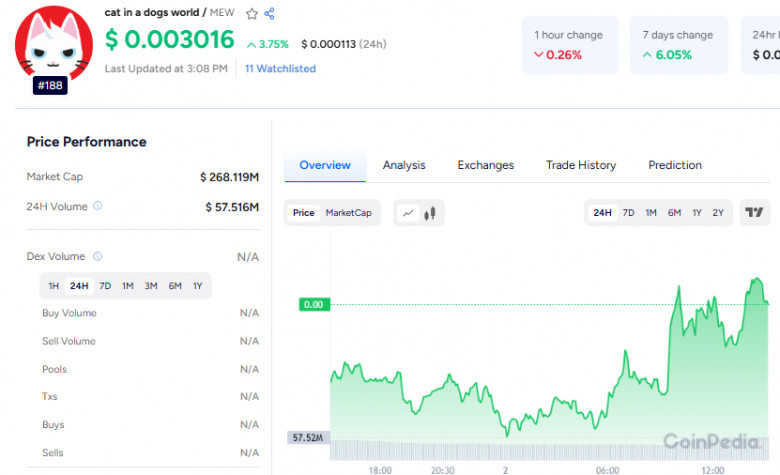Show info for 24H Volume
780x475 pixels.
(x=98, y=205)
